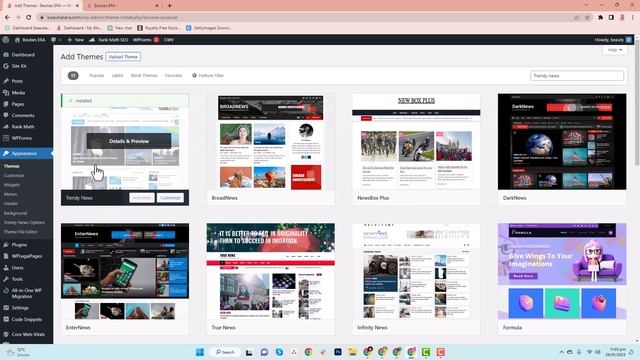Viewport: 640px width, 360px height.
Task: Open Windows taskbar Search
Action: point(225,352)
